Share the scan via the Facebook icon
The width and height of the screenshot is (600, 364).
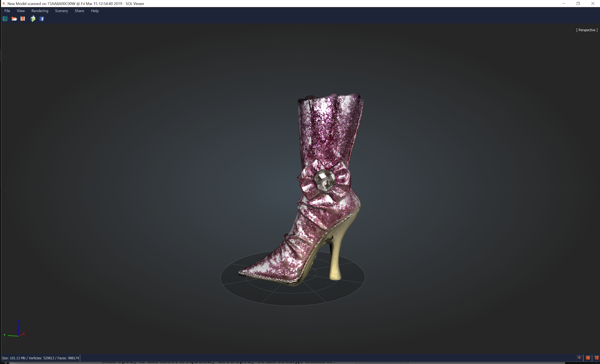coord(42,19)
